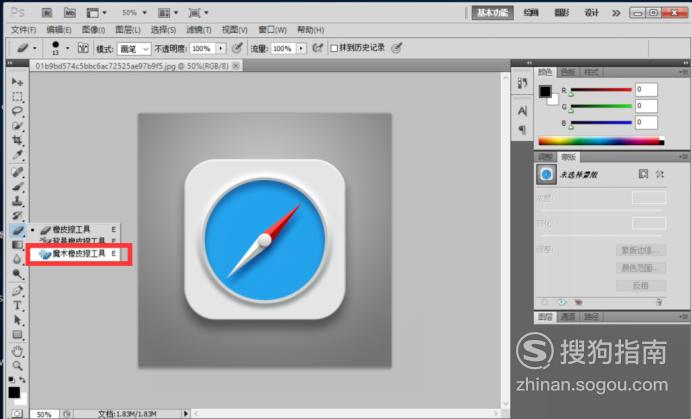
Task: Select the Lasso tool
Action: 17,111
